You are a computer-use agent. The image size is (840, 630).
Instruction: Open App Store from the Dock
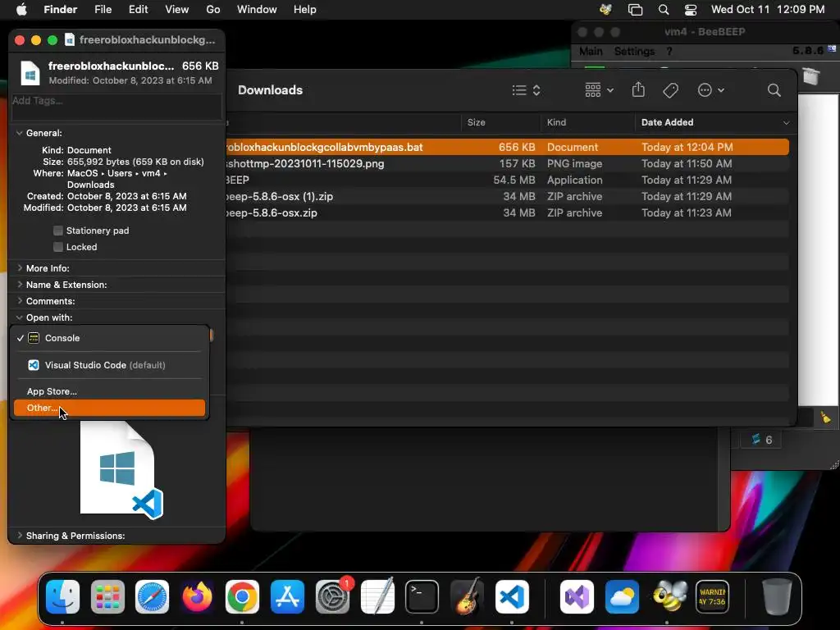point(287,596)
